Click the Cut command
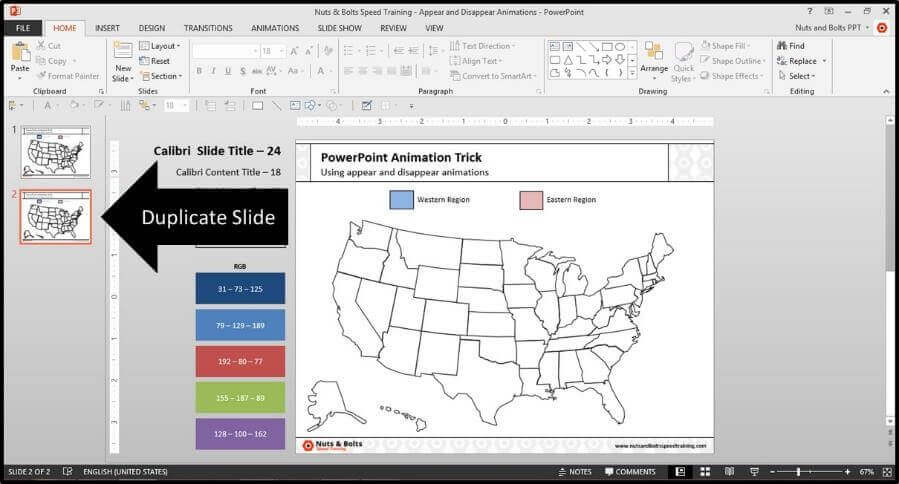Screen dimensions: 899x484 (x=49, y=46)
